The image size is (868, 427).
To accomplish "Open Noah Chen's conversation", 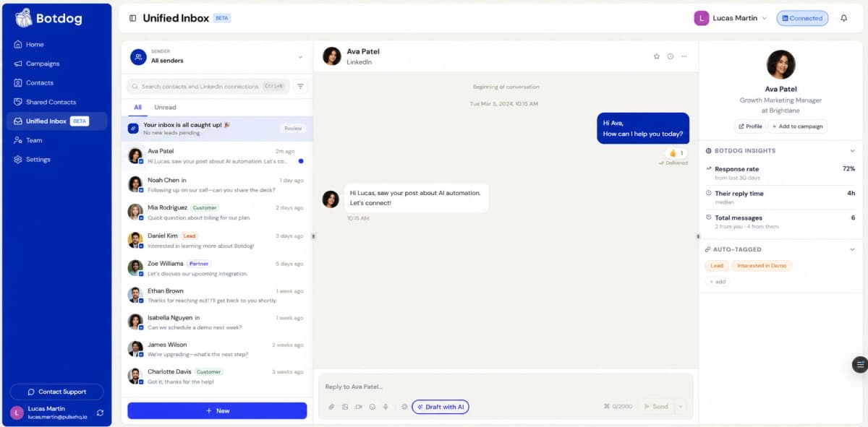I will [217, 185].
